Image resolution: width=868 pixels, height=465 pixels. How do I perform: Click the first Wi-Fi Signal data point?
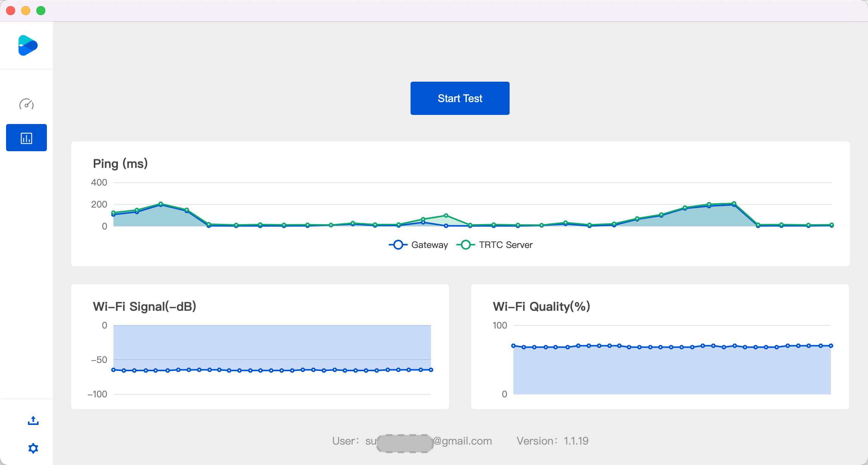click(113, 370)
